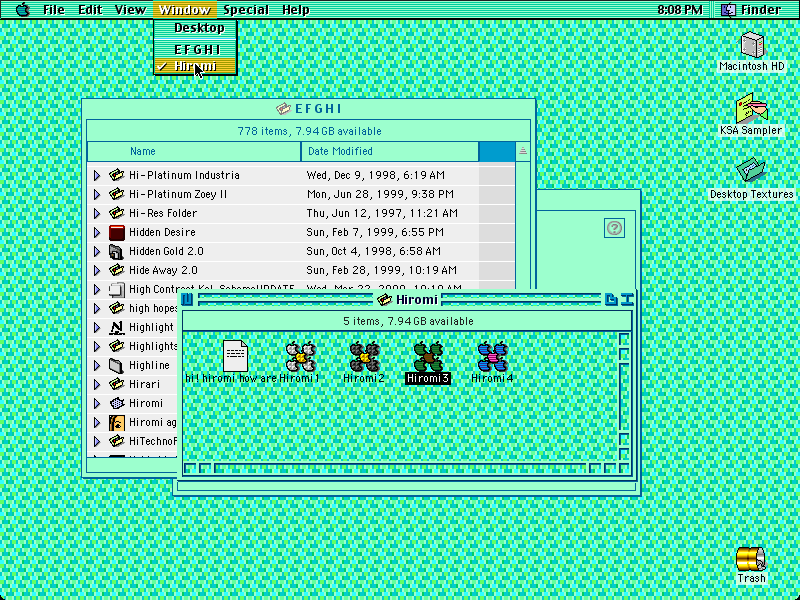The image size is (800, 600).
Task: Click the menu bar clock
Action: pos(679,9)
